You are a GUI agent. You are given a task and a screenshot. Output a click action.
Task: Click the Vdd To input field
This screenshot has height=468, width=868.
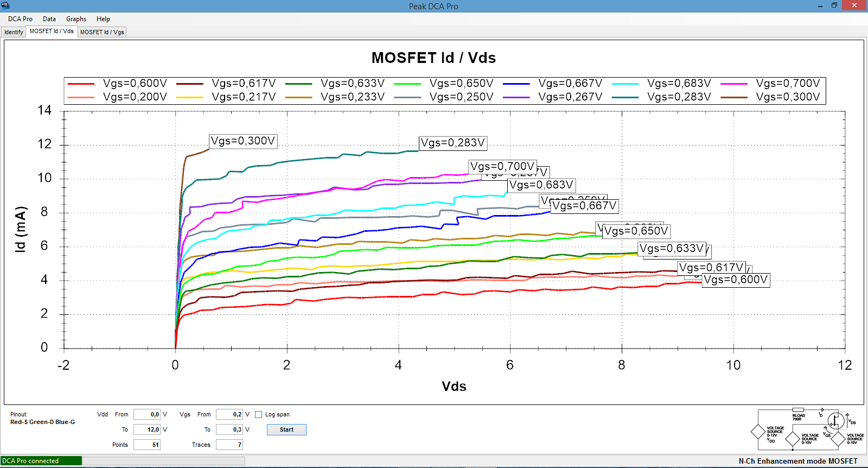click(x=147, y=429)
